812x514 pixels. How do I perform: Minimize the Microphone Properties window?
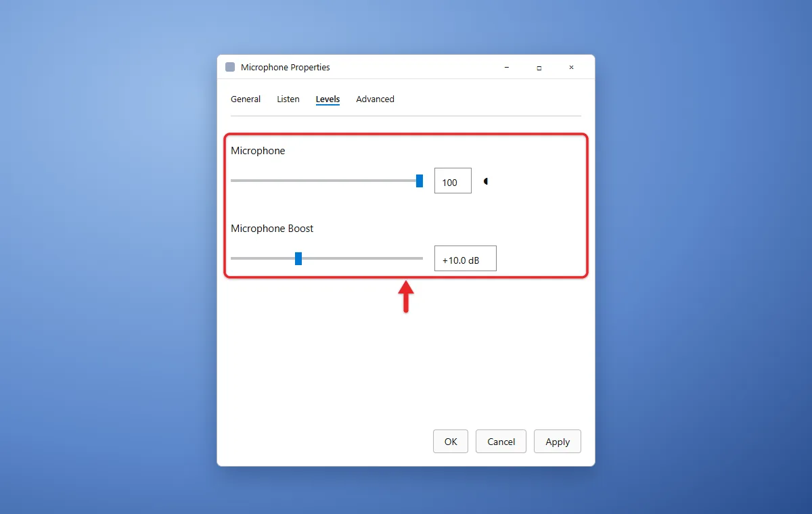[507, 67]
